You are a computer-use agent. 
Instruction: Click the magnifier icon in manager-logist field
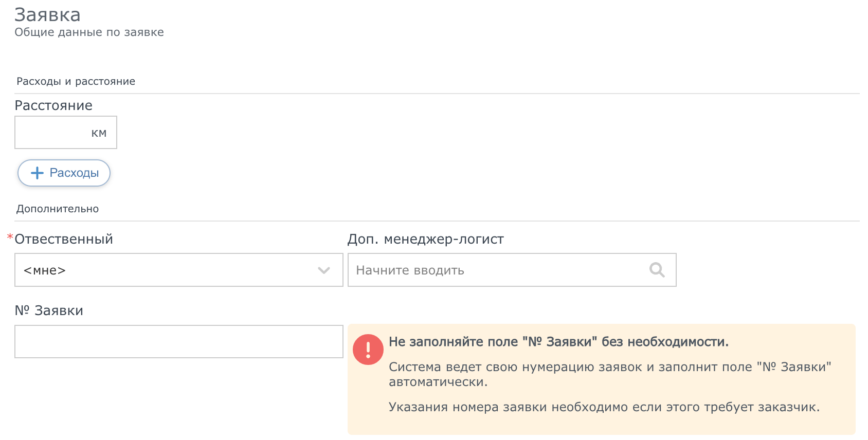pos(657,270)
